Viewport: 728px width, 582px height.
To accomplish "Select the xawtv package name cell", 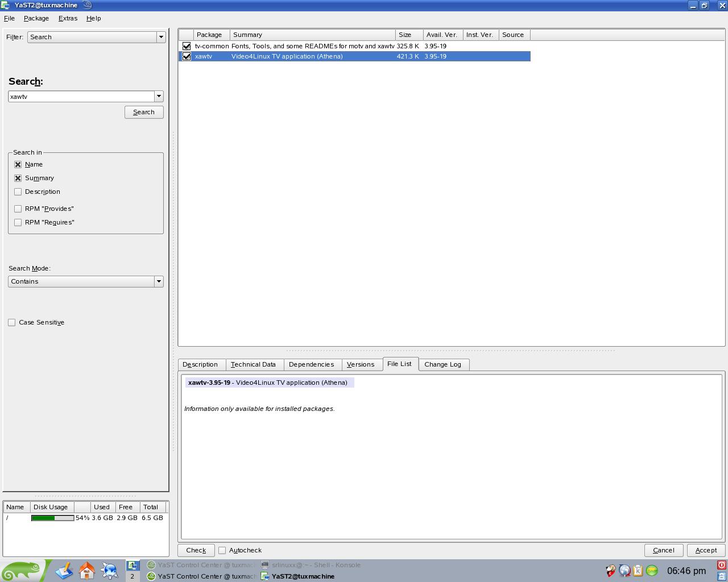I will (x=204, y=56).
